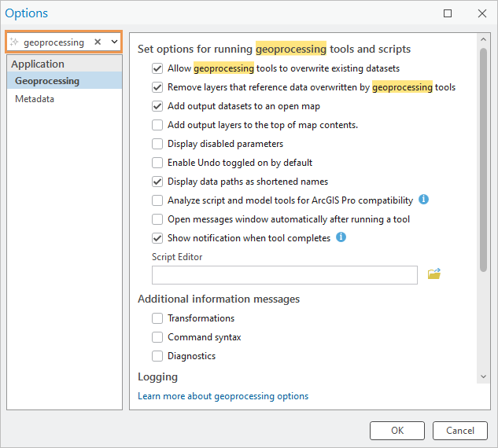Click the Script Editor browse folder icon
This screenshot has width=498, height=448.
pos(433,274)
